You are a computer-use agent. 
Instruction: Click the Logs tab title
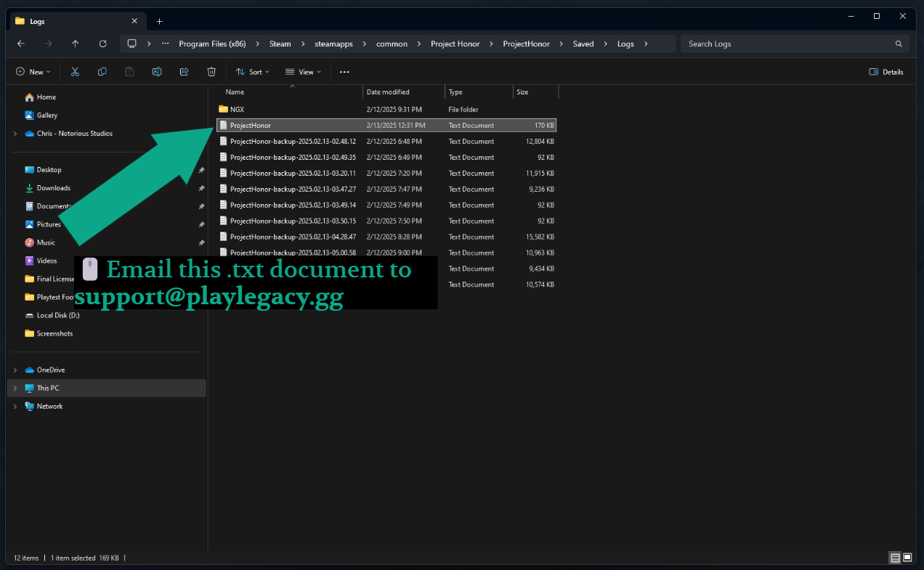(x=37, y=21)
